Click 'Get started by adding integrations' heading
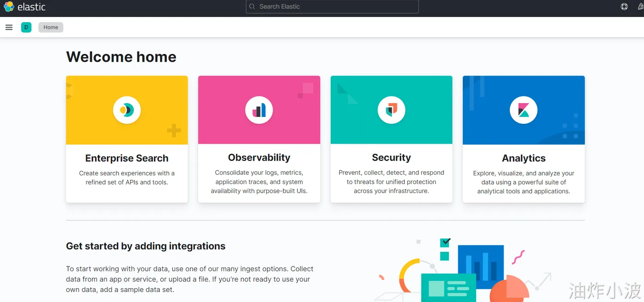 (x=146, y=246)
